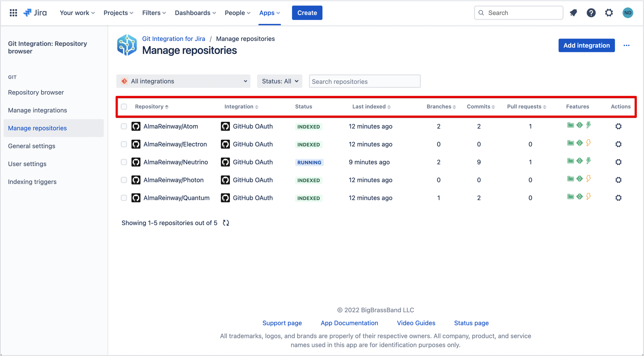Viewport: 644px width, 356px height.
Task: Open Manage integrations in the sidebar
Action: pyautogui.click(x=37, y=110)
